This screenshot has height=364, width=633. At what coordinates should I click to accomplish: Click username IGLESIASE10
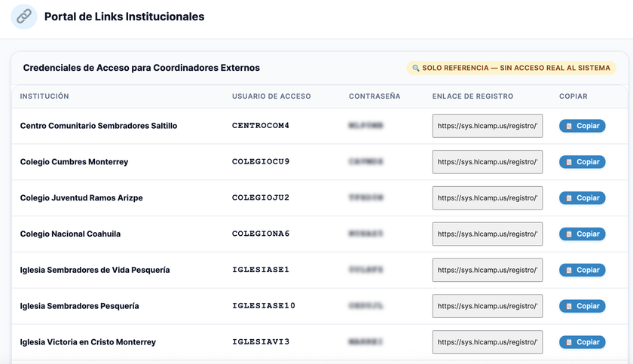pyautogui.click(x=264, y=305)
